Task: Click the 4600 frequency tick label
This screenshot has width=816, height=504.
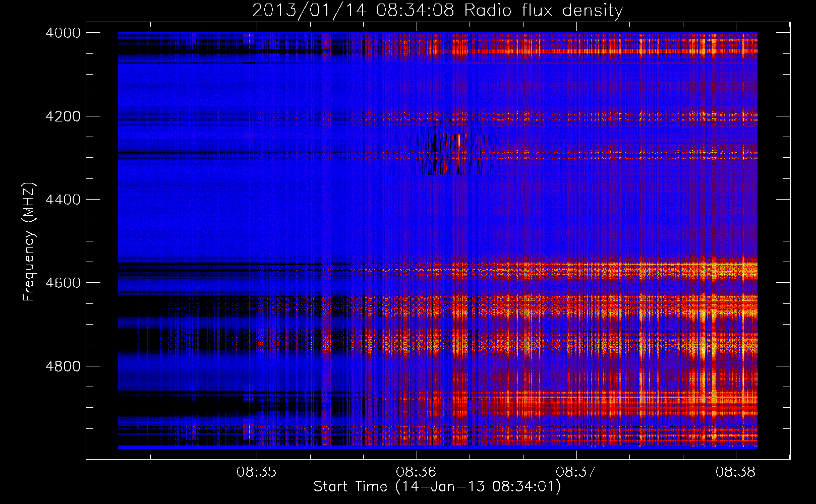Action: click(63, 283)
